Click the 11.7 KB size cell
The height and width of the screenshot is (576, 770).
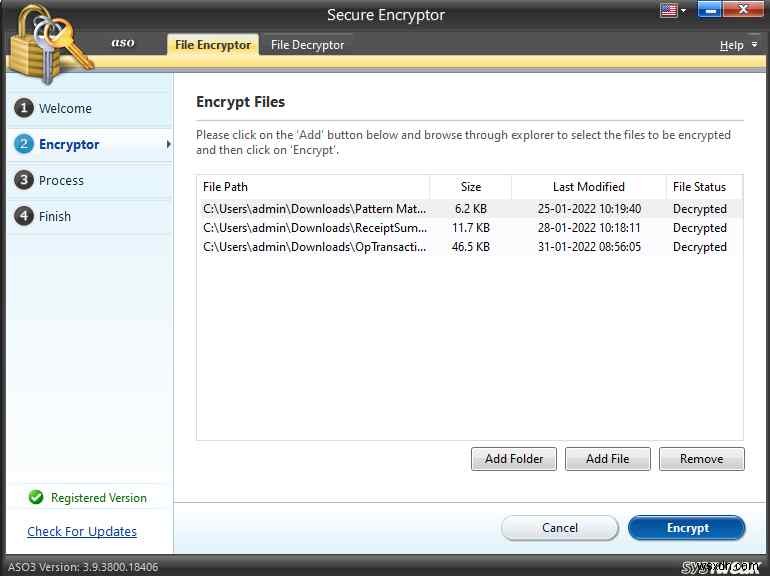coord(470,228)
